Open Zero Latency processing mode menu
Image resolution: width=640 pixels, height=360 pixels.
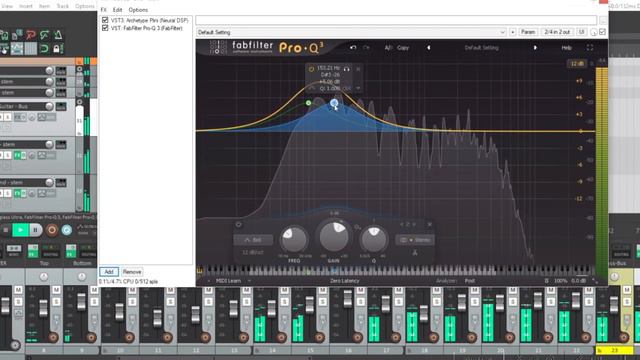pyautogui.click(x=345, y=281)
